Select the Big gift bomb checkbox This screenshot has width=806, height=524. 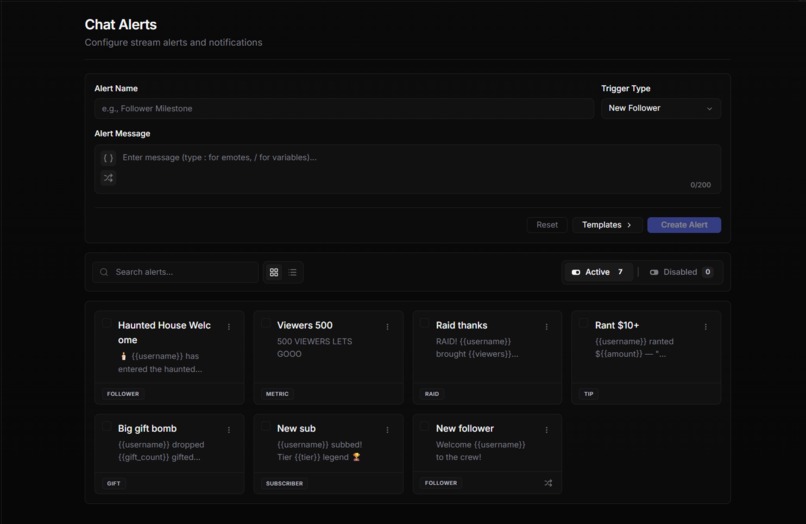pyautogui.click(x=106, y=426)
